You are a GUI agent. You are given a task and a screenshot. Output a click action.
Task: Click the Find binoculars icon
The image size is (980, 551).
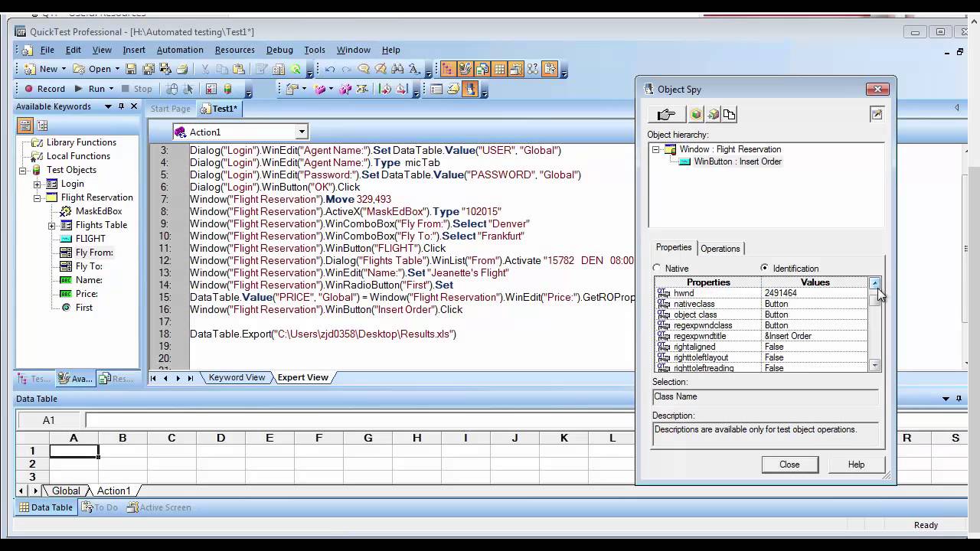(x=396, y=69)
